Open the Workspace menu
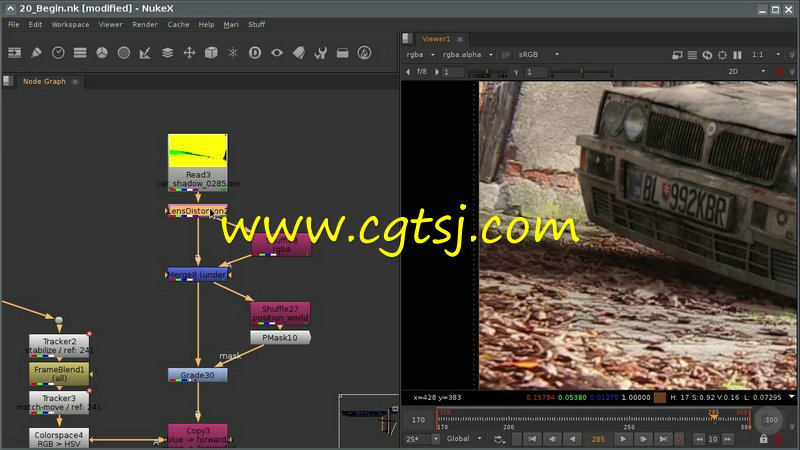800x450 pixels. click(70, 24)
